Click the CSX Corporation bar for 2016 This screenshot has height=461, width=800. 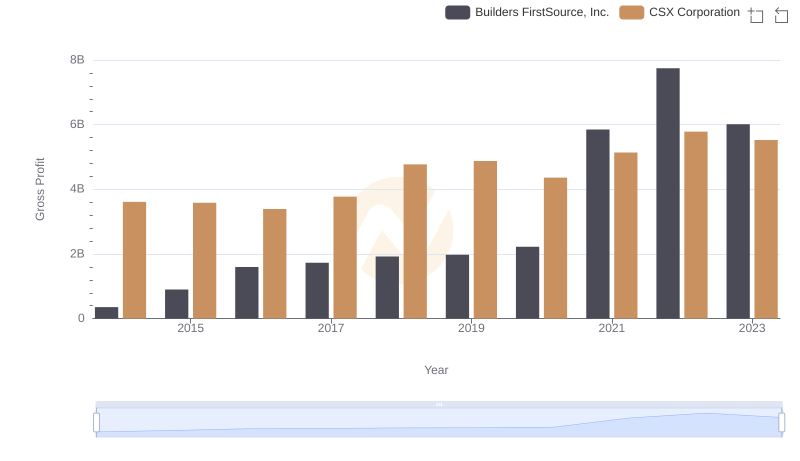pos(274,264)
